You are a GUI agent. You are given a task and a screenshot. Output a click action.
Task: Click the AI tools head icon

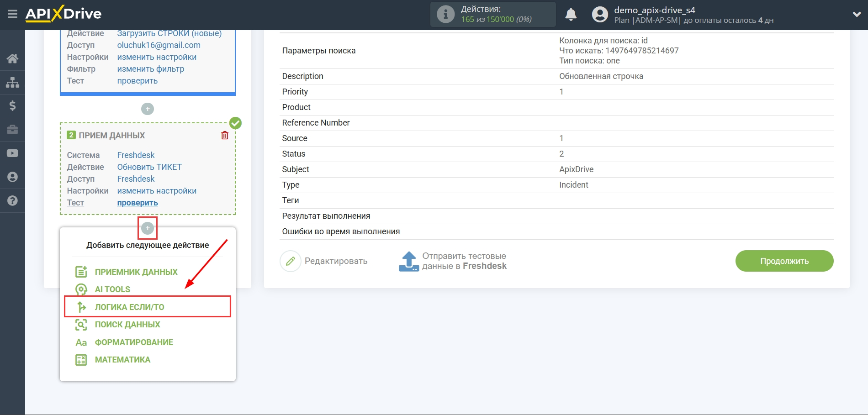(81, 289)
